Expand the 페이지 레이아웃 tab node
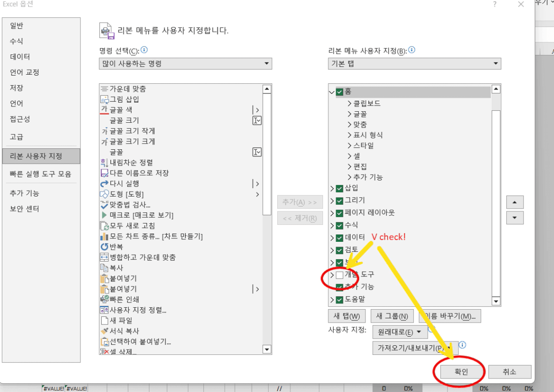Screen dimensions: 554x392 tap(332, 213)
